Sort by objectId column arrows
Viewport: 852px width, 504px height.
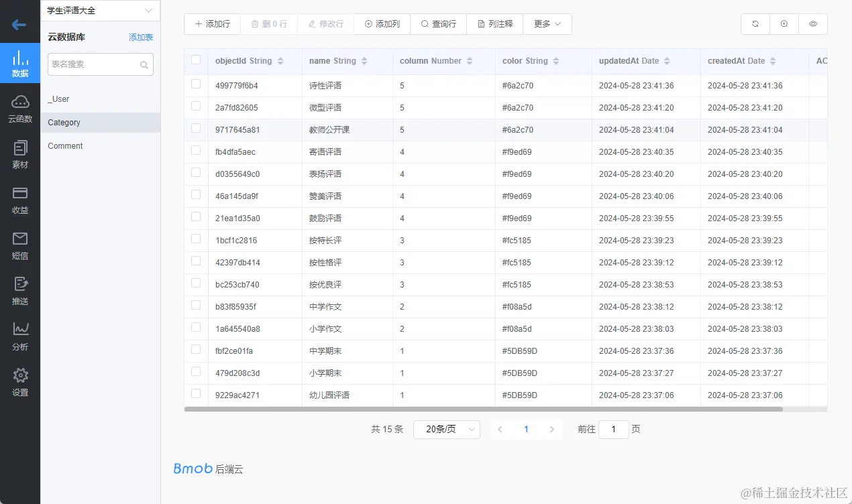tap(280, 61)
